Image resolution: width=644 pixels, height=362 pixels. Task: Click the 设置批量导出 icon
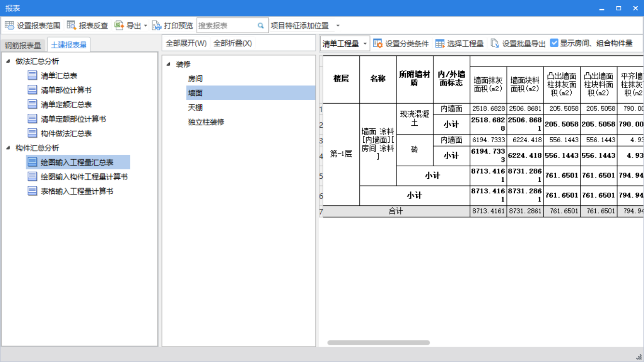point(494,43)
